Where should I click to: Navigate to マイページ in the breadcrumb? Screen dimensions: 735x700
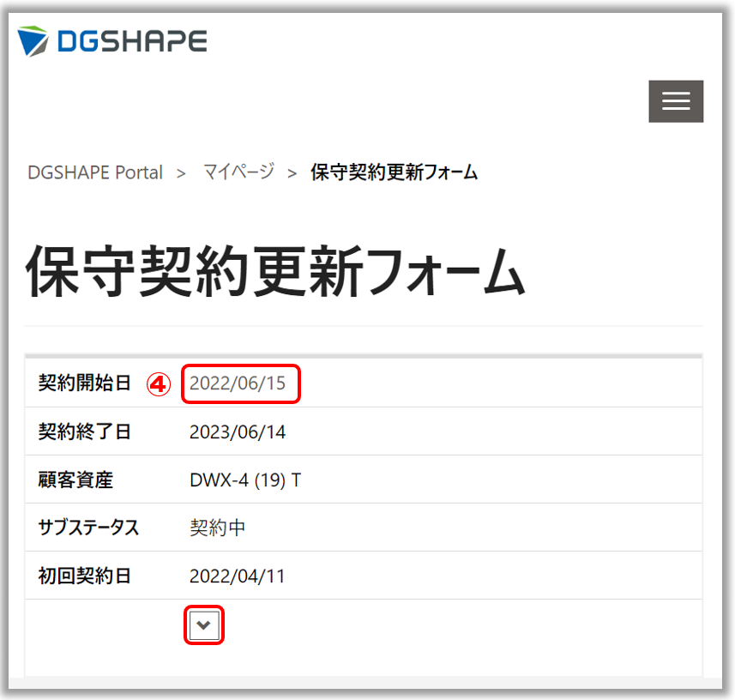coord(238,172)
